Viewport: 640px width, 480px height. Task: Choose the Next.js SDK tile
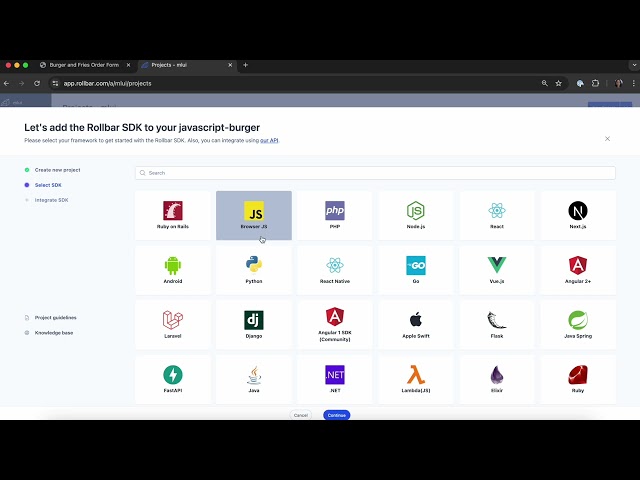pyautogui.click(x=578, y=216)
